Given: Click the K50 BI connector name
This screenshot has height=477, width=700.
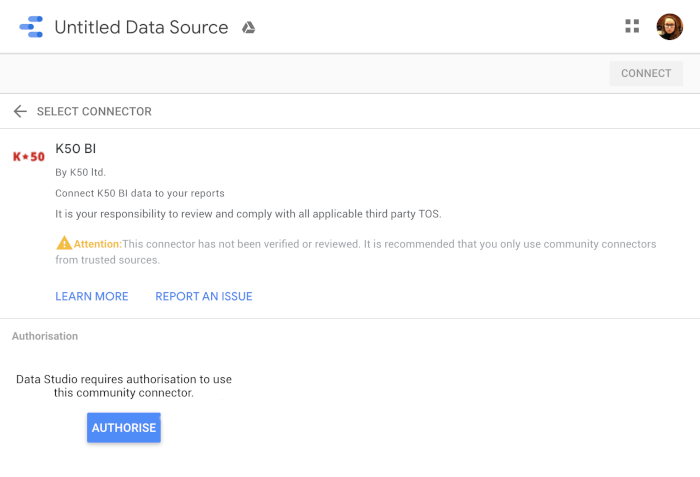Looking at the screenshot, I should [x=75, y=148].
